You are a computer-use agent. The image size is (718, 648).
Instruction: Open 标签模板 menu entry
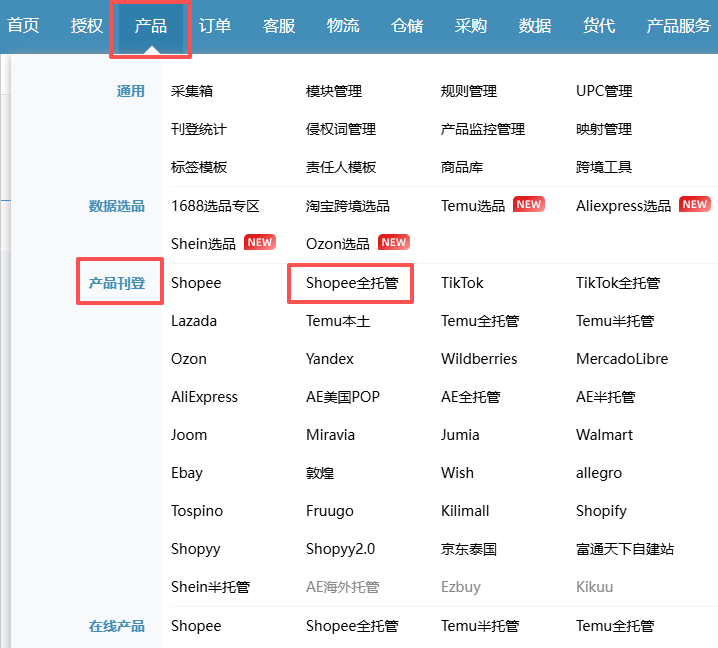tap(199, 167)
